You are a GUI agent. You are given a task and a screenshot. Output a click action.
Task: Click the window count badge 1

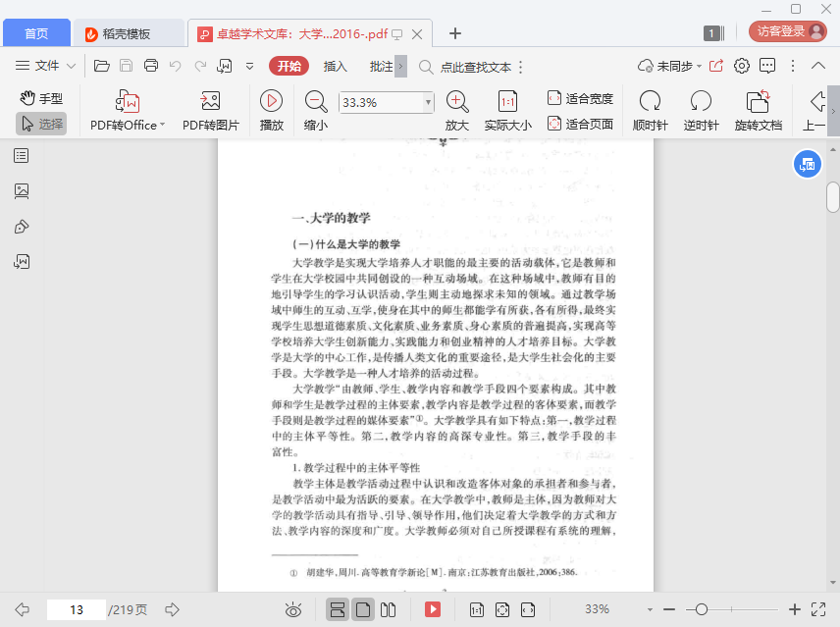click(x=713, y=33)
